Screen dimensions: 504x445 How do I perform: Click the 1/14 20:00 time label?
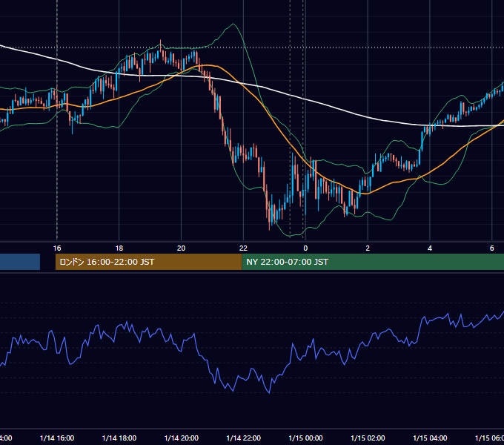pyautogui.click(x=182, y=438)
